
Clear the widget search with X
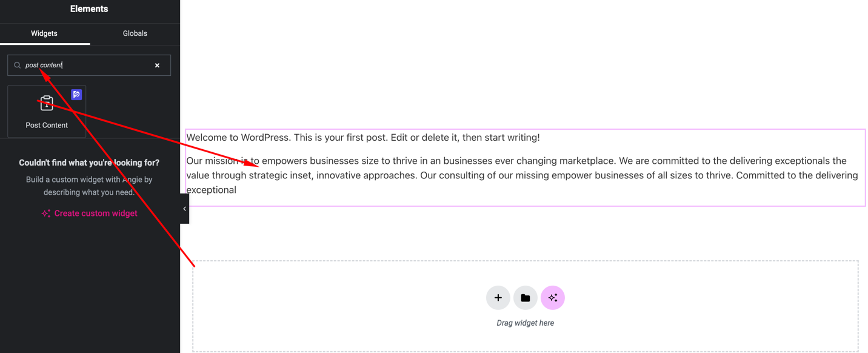[x=157, y=66]
